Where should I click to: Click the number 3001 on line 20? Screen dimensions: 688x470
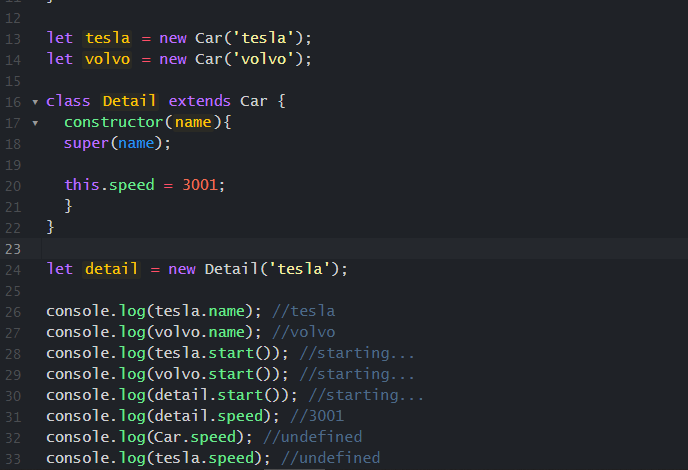click(x=200, y=185)
